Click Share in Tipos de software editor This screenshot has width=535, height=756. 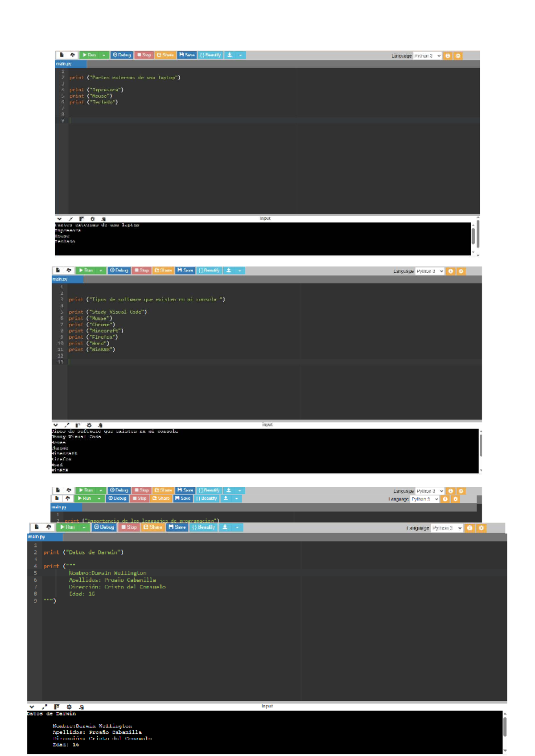click(163, 270)
